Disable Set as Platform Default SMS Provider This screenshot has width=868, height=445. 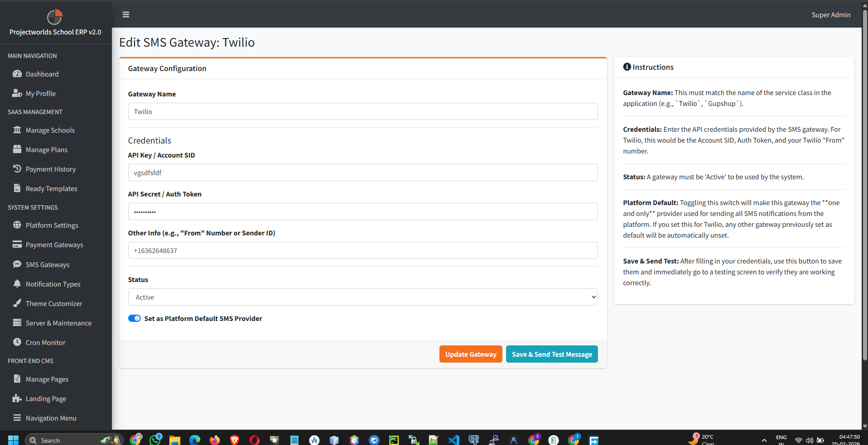[135, 318]
